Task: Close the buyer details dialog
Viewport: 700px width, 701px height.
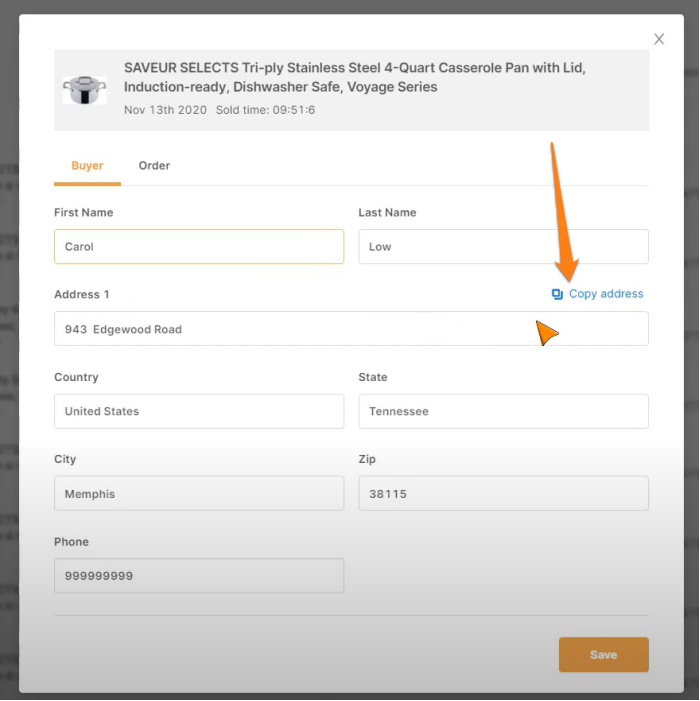Action: pos(659,39)
